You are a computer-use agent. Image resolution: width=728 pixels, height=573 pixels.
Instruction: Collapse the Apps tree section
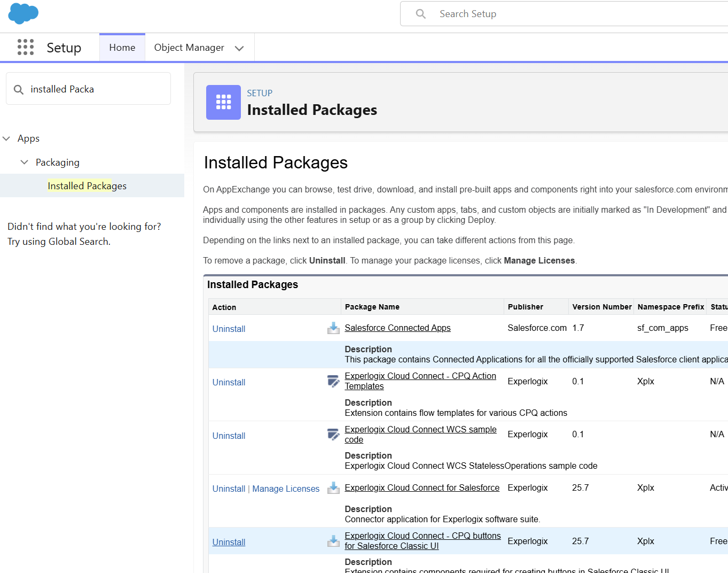coord(6,138)
